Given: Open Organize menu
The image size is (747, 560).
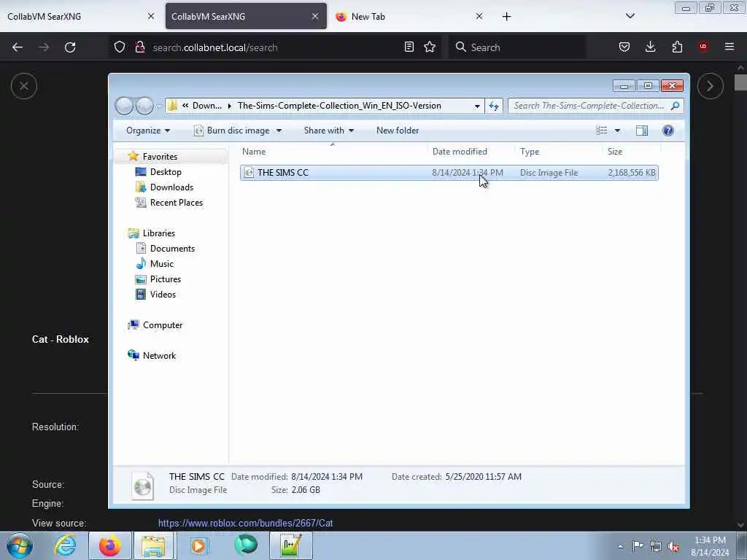Looking at the screenshot, I should (x=147, y=131).
